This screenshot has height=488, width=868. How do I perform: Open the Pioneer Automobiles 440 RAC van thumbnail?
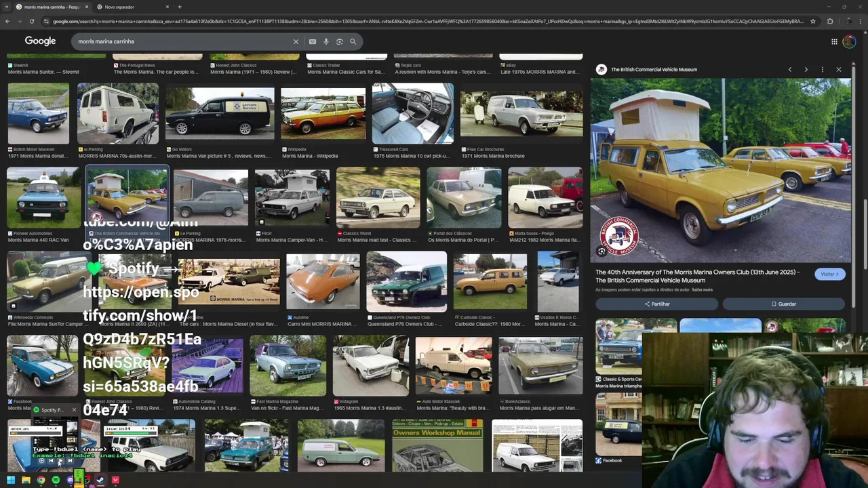43,197
